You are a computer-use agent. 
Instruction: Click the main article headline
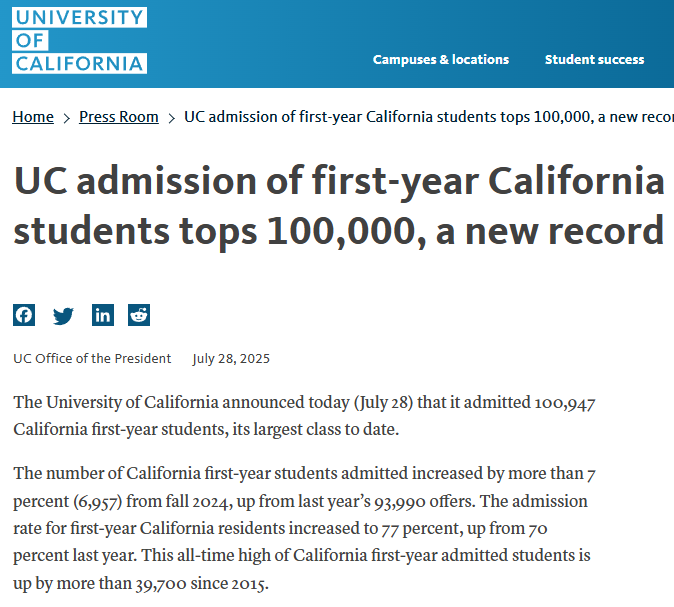point(338,207)
